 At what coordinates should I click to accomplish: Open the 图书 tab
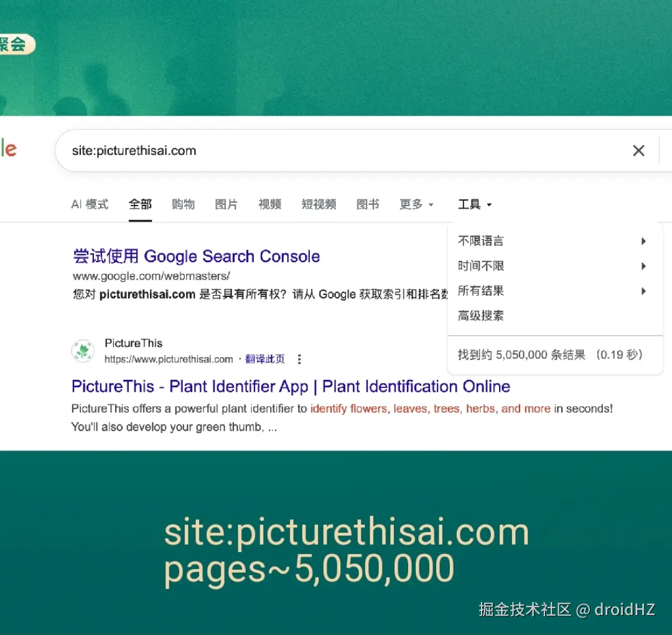point(368,204)
